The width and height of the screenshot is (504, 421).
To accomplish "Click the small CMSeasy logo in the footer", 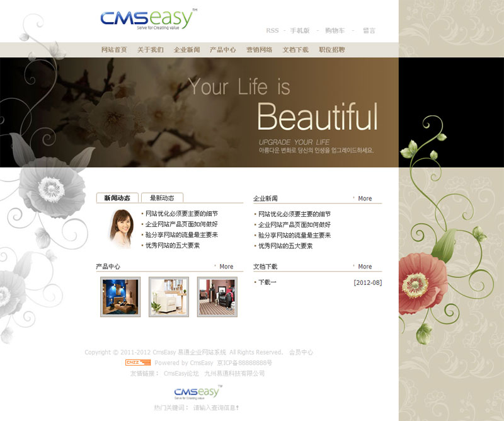I will [x=197, y=392].
